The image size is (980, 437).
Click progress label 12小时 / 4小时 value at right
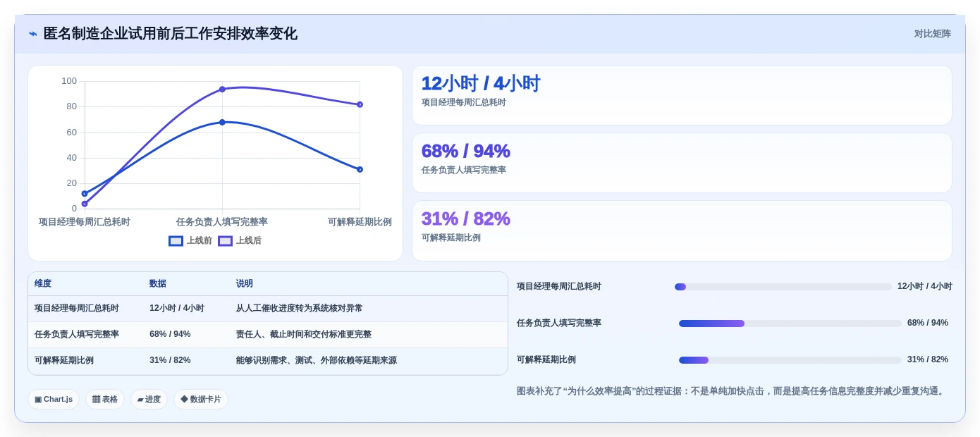(x=925, y=287)
